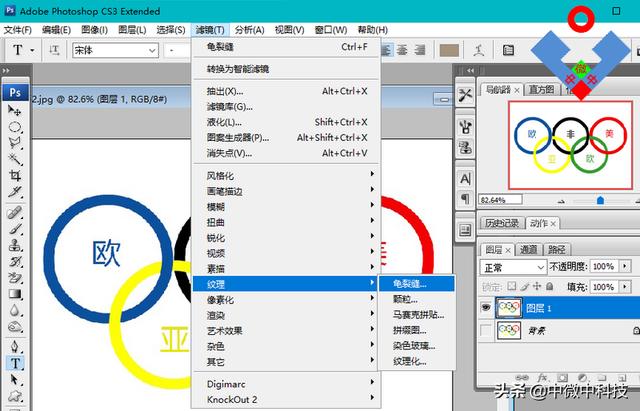Viewport: 640px width, 411px height.
Task: Select the Path Selection tool
Action: pyautogui.click(x=15, y=380)
